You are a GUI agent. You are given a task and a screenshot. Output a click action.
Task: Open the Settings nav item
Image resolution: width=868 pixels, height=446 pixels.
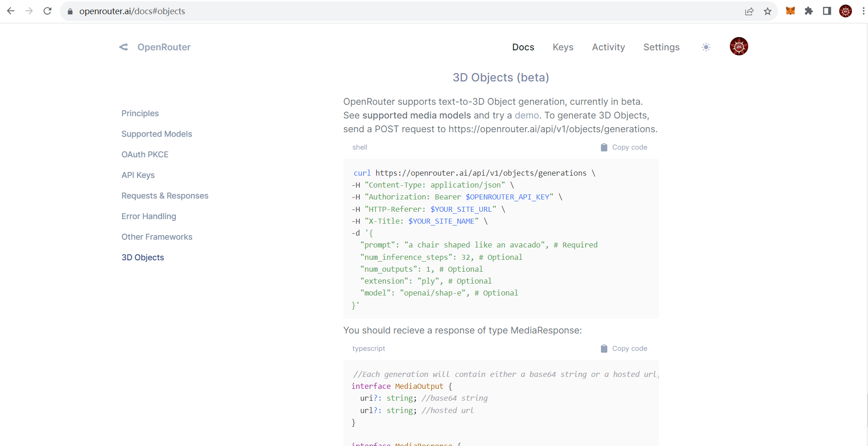click(x=661, y=47)
